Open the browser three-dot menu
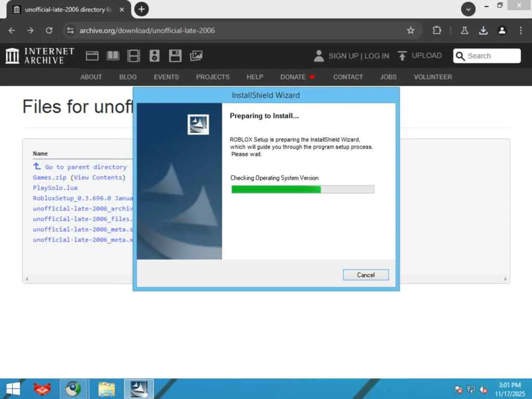 521,31
